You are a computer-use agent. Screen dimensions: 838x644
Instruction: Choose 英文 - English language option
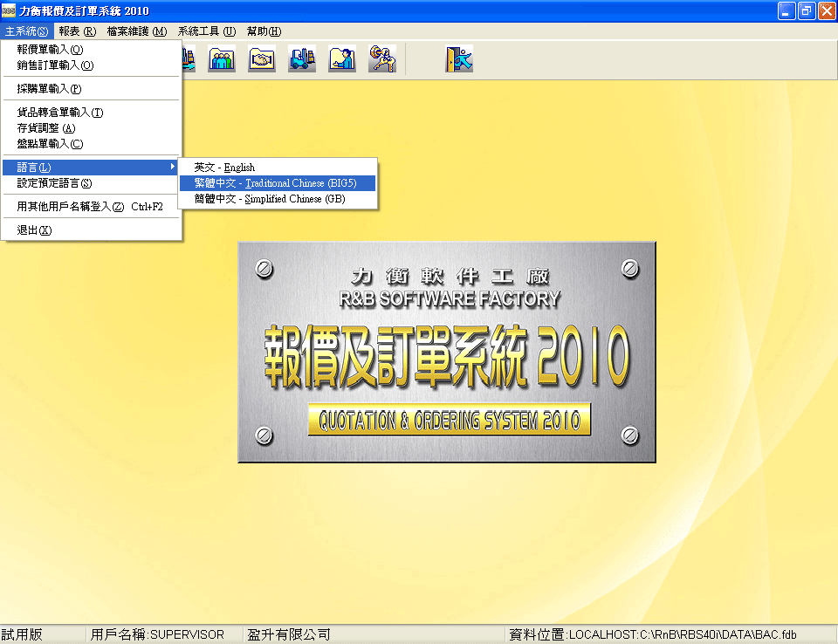point(278,168)
